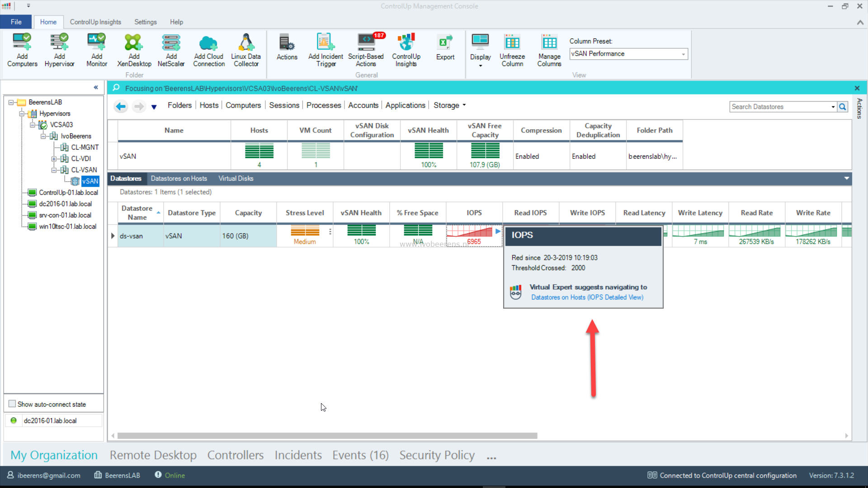Open the Display options button

tap(480, 50)
